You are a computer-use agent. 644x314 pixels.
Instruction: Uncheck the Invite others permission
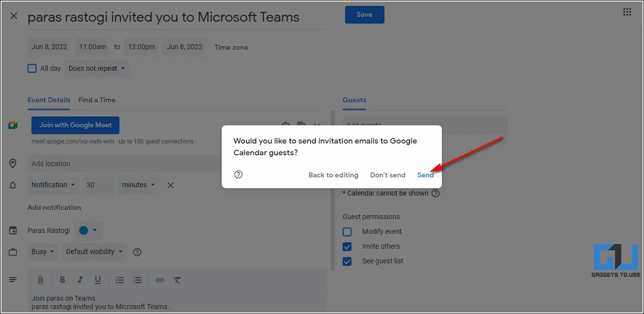347,246
